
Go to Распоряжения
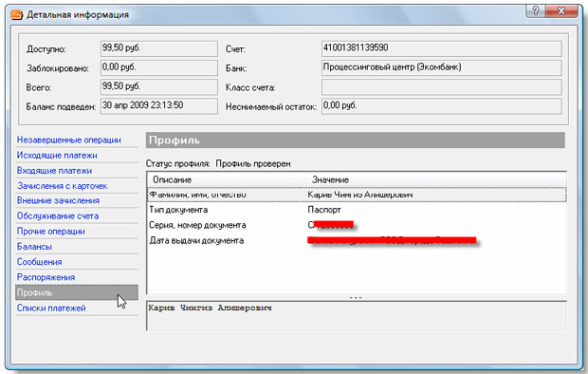[x=46, y=277]
